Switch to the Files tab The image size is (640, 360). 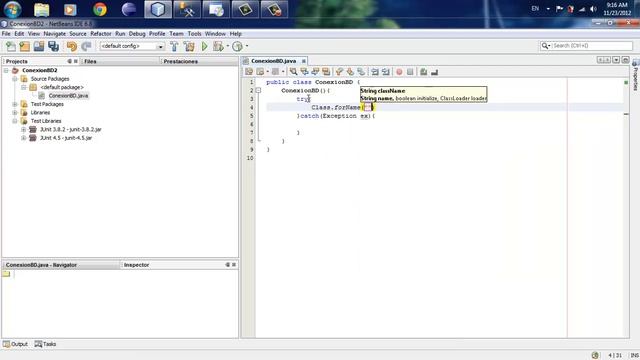(91, 61)
